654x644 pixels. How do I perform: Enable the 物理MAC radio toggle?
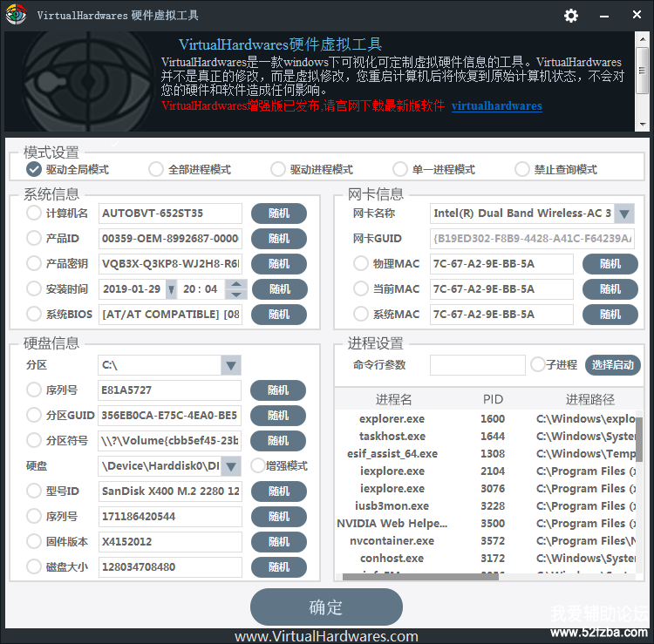coord(361,263)
